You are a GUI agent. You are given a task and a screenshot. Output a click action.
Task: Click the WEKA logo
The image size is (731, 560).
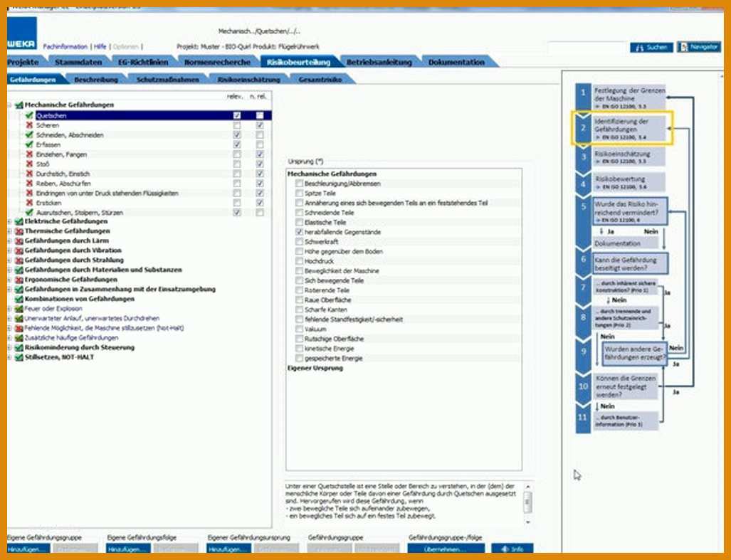coord(21,33)
